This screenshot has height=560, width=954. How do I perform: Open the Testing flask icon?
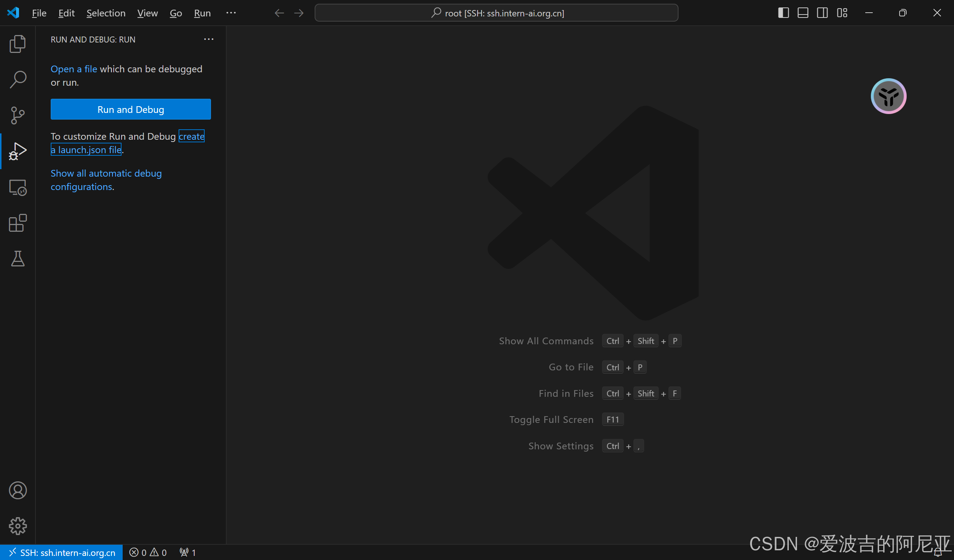tap(18, 259)
